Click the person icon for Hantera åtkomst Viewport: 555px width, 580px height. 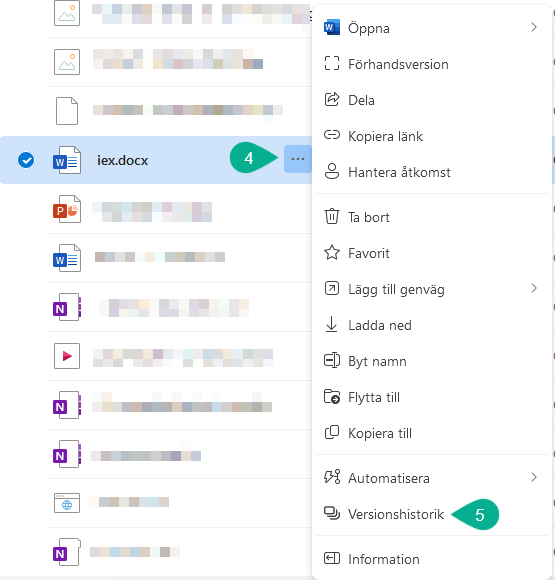point(332,171)
